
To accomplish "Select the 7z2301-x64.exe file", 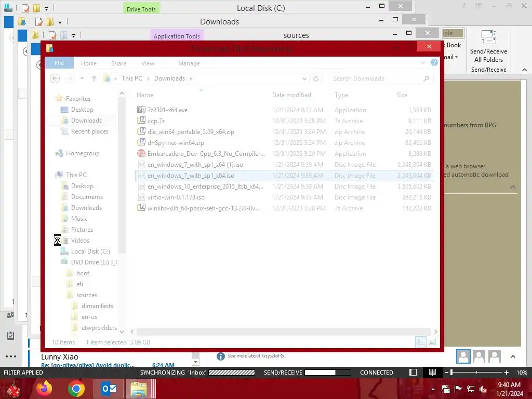I will tap(284, 110).
